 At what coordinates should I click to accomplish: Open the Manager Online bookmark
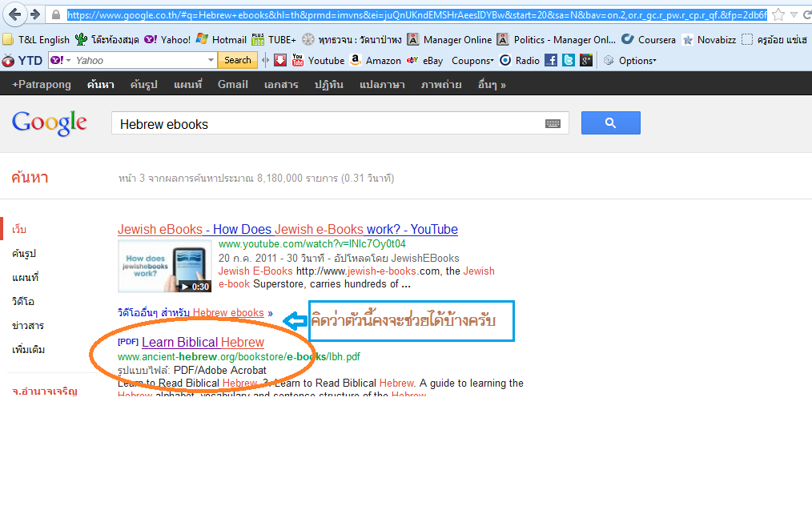tap(449, 39)
